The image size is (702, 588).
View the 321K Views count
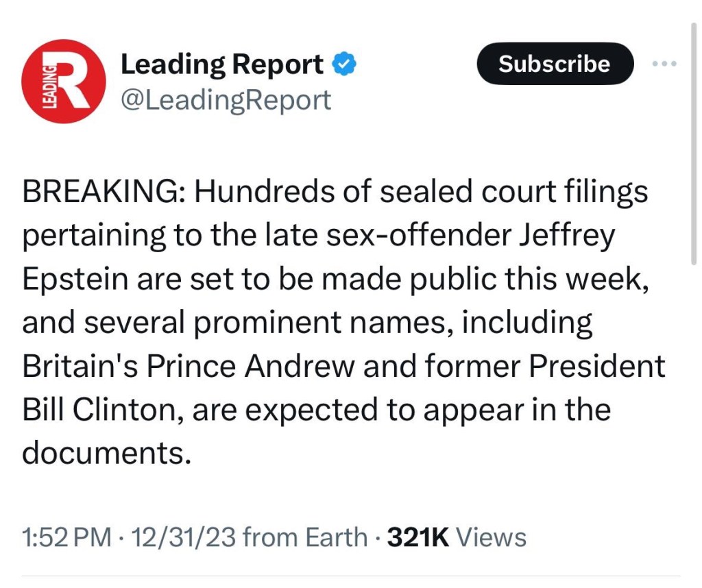tap(457, 537)
